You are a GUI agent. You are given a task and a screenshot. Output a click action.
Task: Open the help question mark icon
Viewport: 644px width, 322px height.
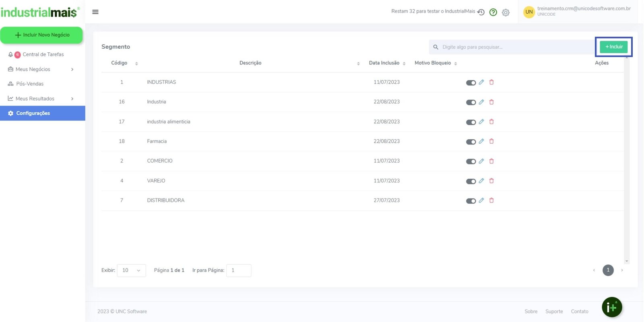(x=493, y=12)
